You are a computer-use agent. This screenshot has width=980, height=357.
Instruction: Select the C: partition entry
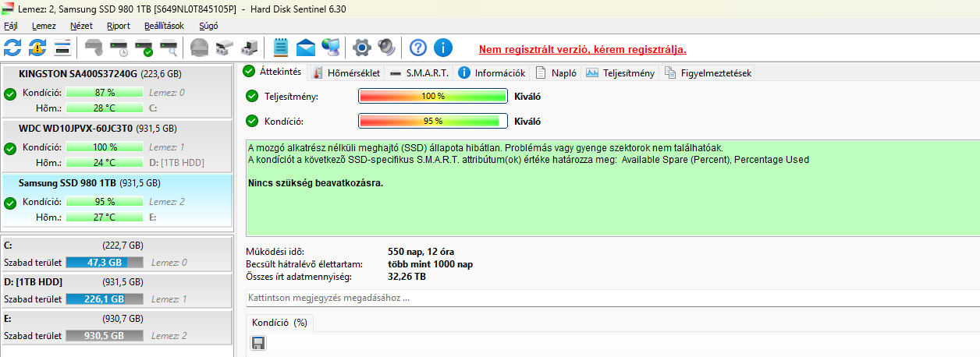(117, 253)
